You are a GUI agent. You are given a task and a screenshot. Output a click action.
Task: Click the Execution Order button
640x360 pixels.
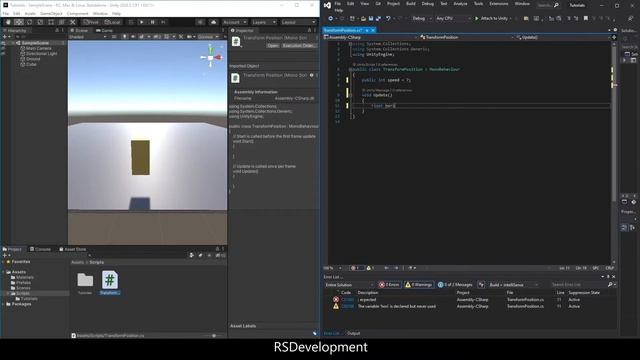299,46
